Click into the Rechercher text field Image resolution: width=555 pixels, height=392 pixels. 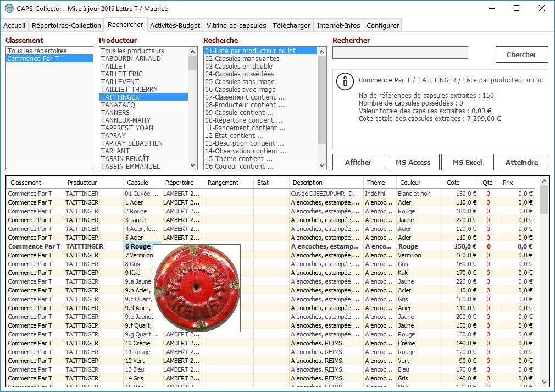tap(400, 52)
